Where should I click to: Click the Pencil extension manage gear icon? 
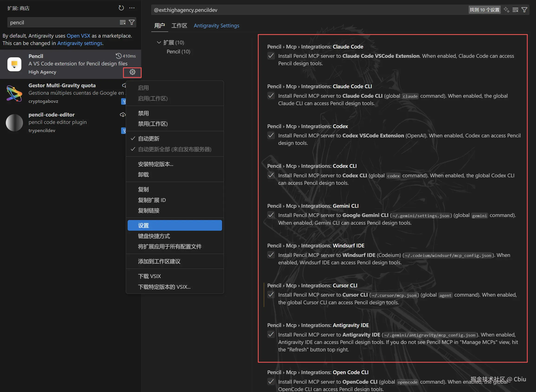132,72
